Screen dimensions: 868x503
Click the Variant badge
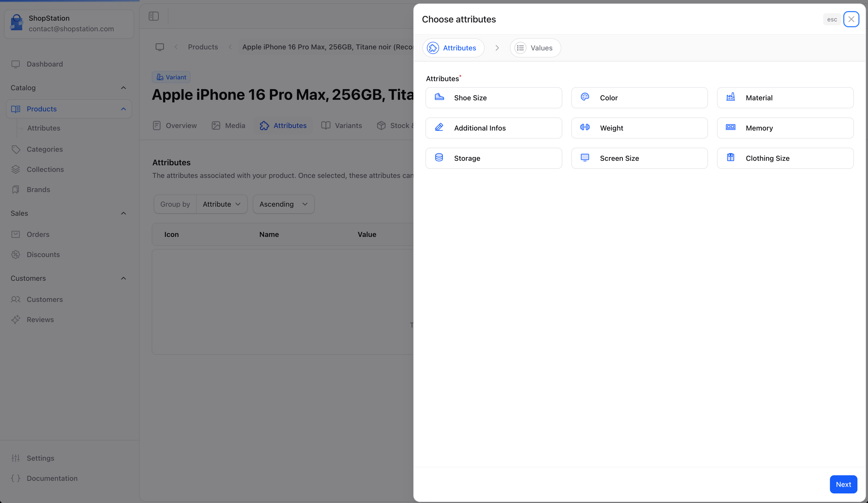(x=171, y=77)
